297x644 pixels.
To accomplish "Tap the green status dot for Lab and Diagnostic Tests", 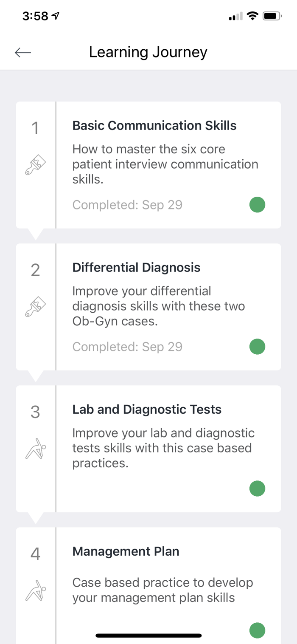I will click(x=257, y=489).
